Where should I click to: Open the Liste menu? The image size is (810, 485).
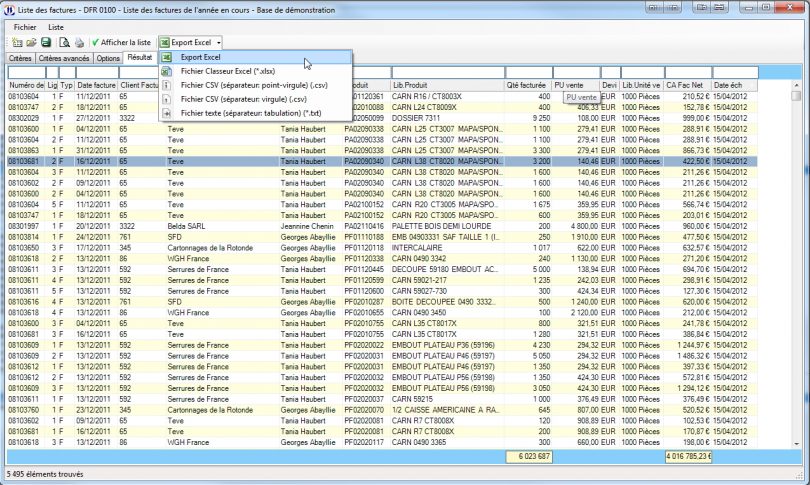pos(56,27)
